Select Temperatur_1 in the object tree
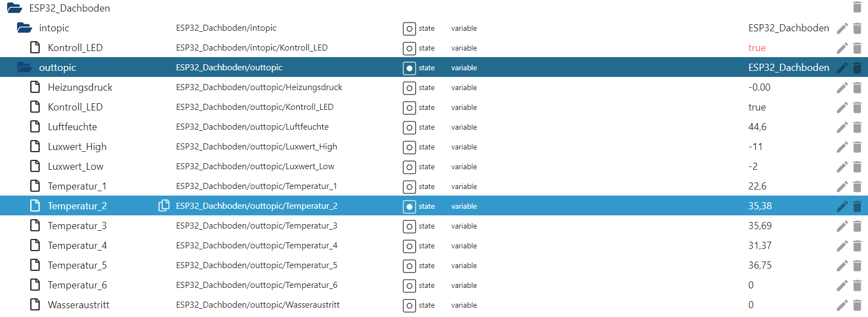Viewport: 868px width, 317px height. [77, 186]
